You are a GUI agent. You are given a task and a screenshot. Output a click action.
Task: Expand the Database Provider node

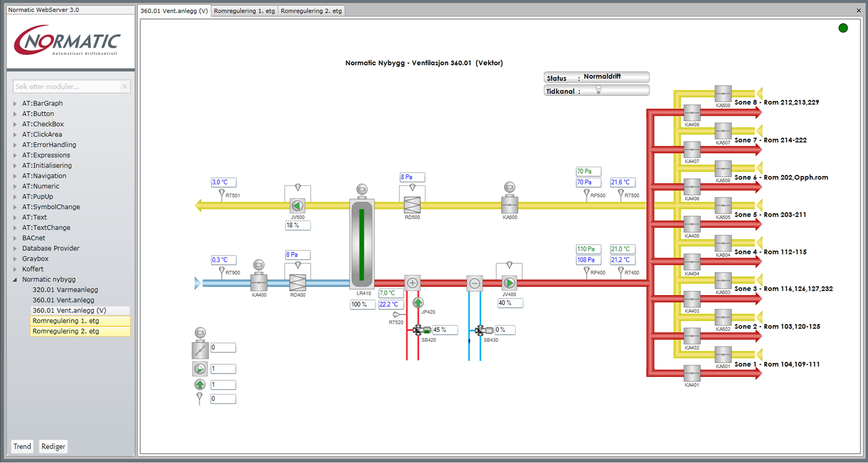15,249
